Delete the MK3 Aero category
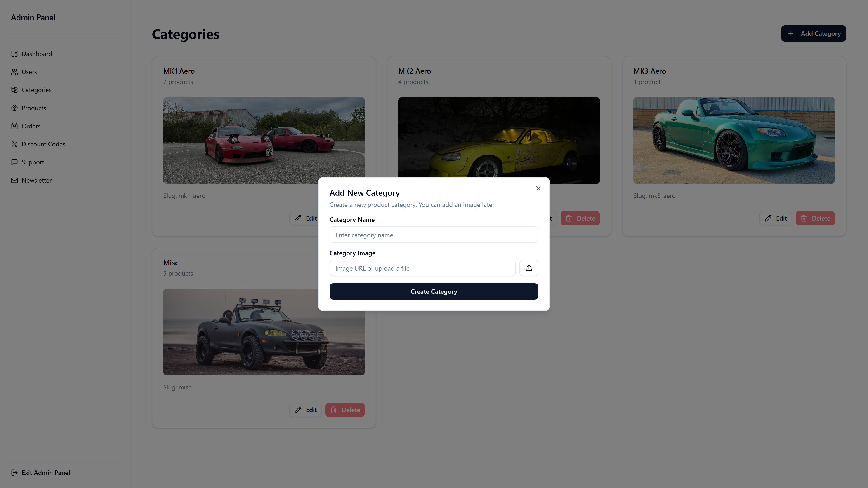 pos(815,218)
